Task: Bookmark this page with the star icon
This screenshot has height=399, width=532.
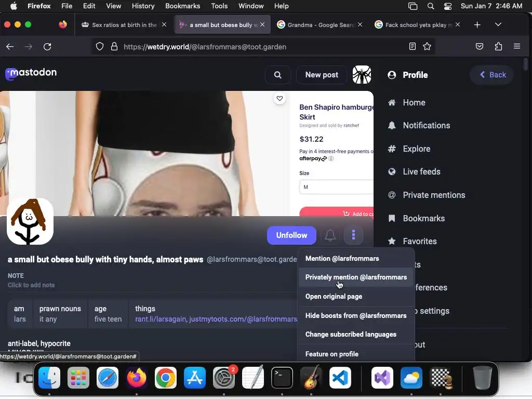Action: pos(427,46)
